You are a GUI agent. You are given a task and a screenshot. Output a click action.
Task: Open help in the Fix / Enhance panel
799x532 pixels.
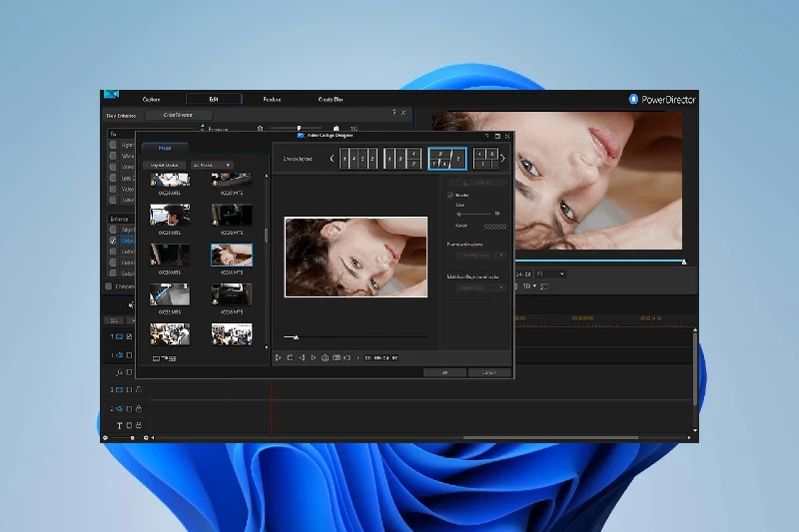click(394, 113)
